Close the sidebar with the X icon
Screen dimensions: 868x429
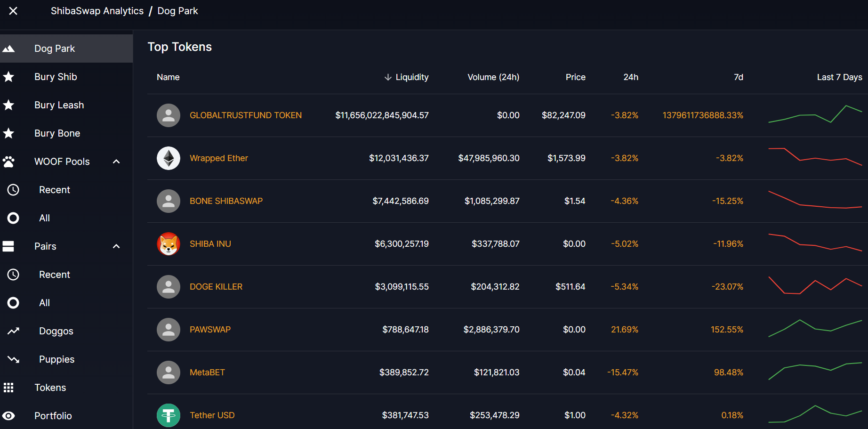(13, 10)
